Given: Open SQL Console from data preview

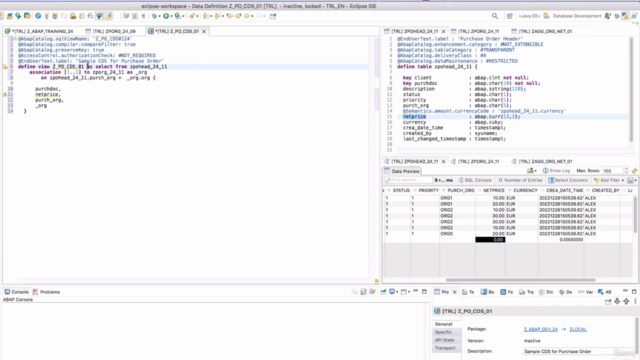Looking at the screenshot, I should (475, 180).
